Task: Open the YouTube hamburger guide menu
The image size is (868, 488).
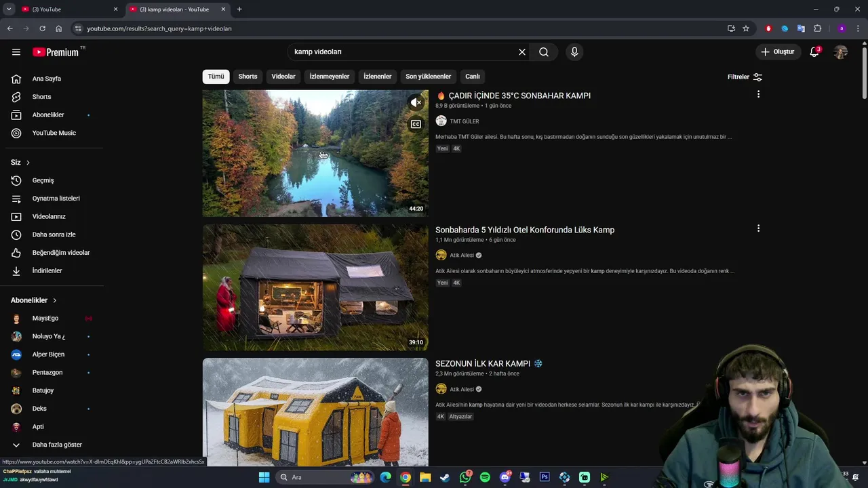Action: (x=16, y=52)
